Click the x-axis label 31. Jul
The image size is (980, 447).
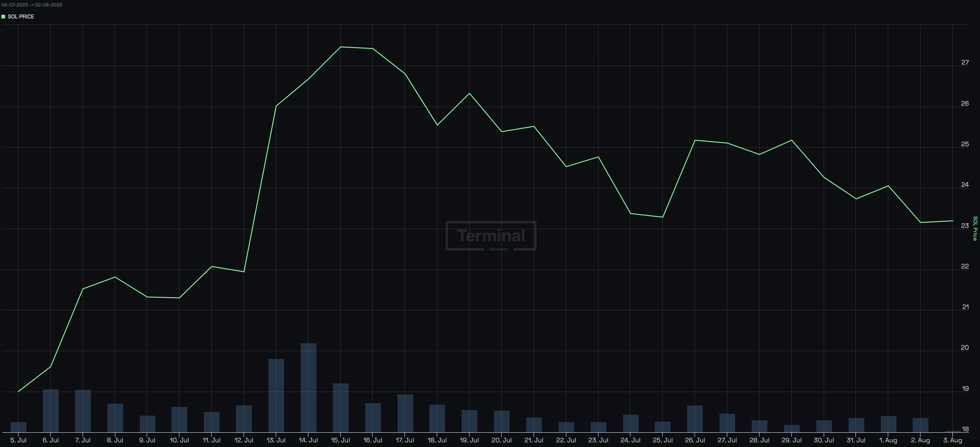[x=856, y=440]
